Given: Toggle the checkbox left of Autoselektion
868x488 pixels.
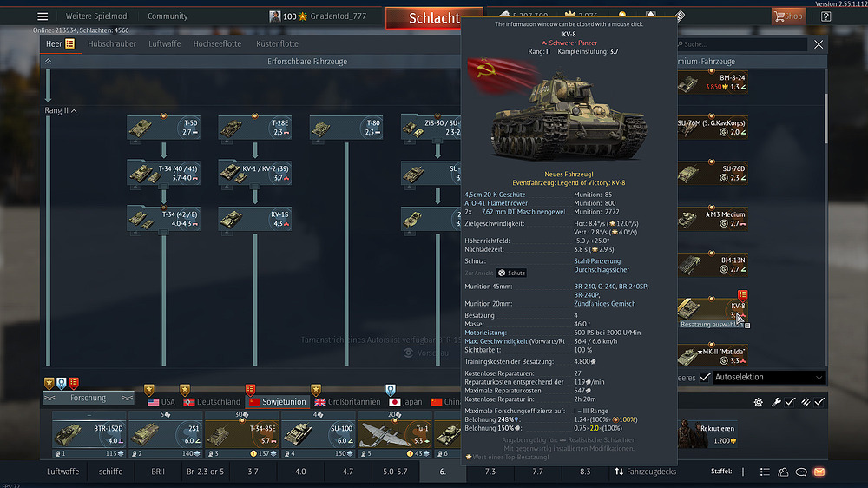Looking at the screenshot, I should 705,377.
